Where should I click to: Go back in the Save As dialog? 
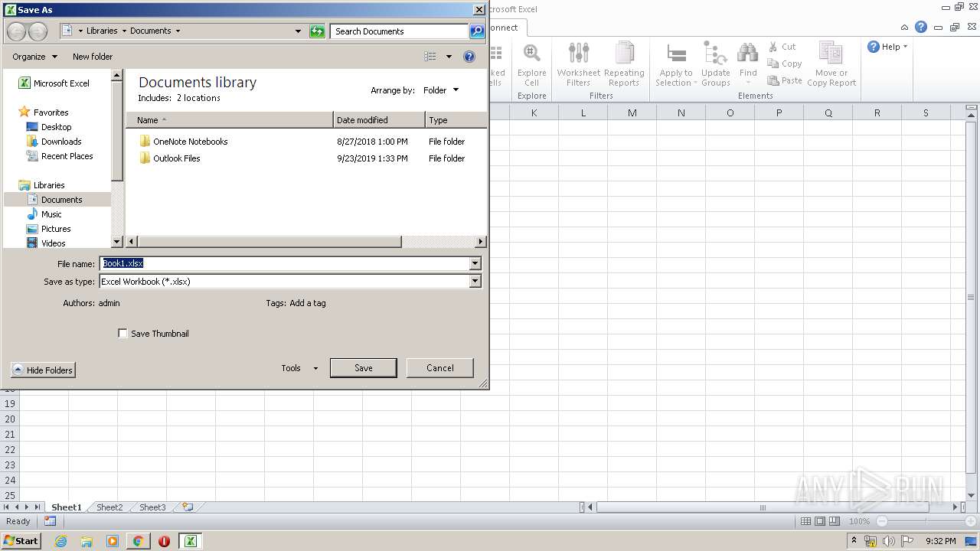pos(16,31)
